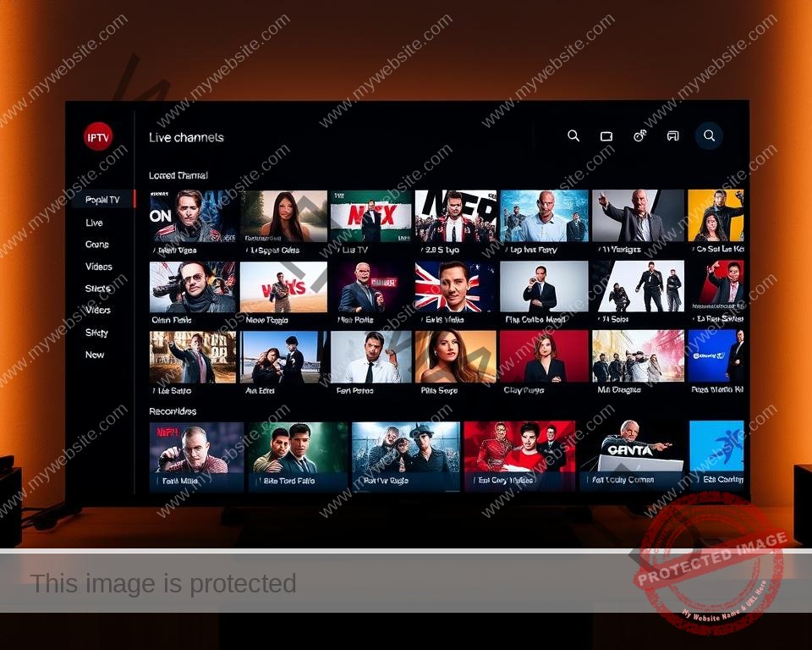The height and width of the screenshot is (650, 812).
Task: Select the game controller icon
Action: [x=640, y=135]
